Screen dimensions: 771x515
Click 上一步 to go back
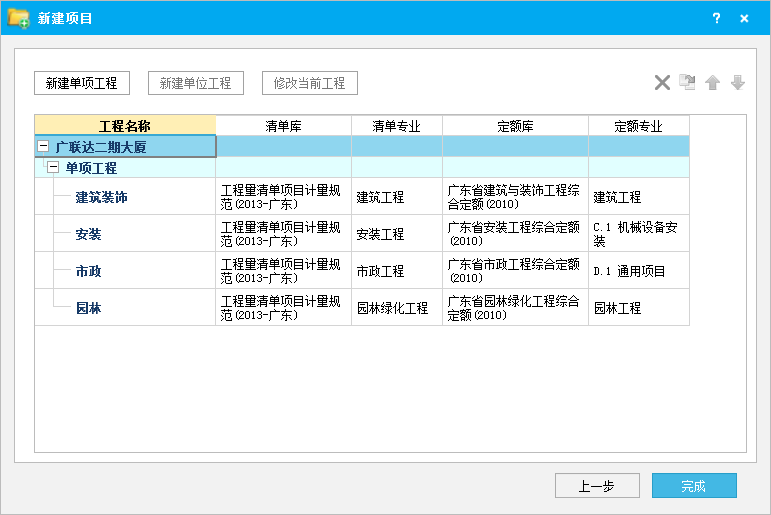coord(597,486)
